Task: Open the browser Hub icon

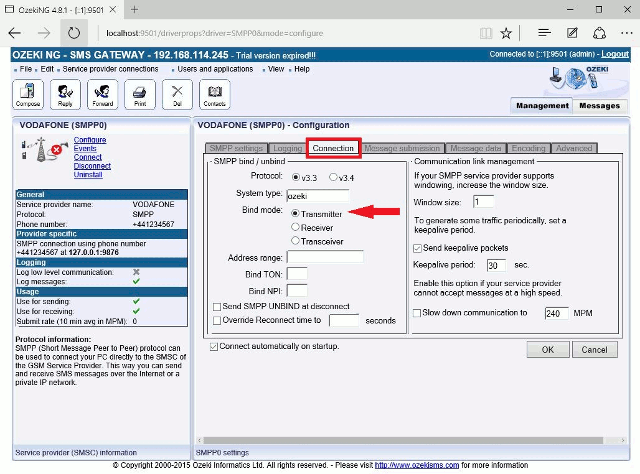Action: [x=544, y=33]
